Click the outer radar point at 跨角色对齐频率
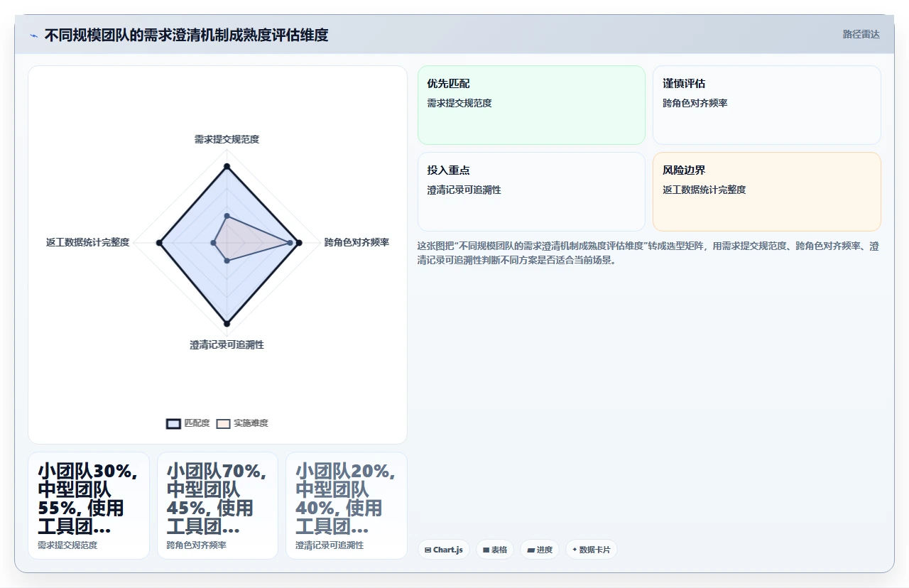Viewport: 909px width, 588px height. (299, 243)
